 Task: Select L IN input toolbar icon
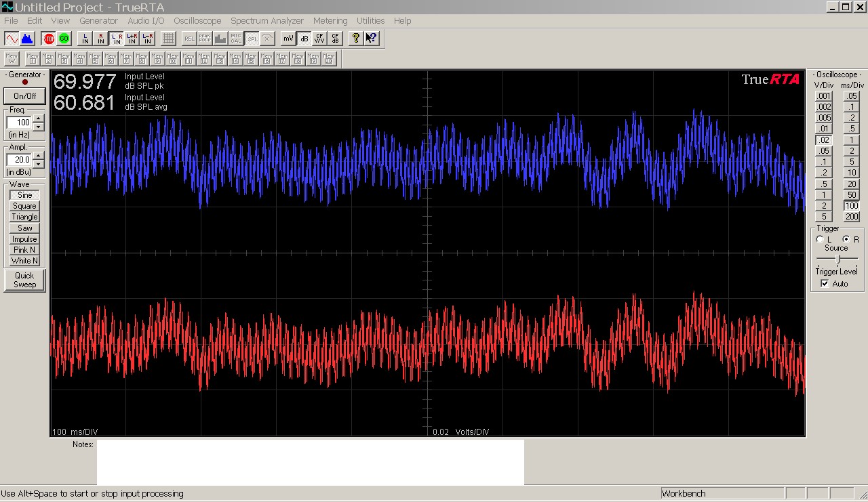click(x=85, y=39)
